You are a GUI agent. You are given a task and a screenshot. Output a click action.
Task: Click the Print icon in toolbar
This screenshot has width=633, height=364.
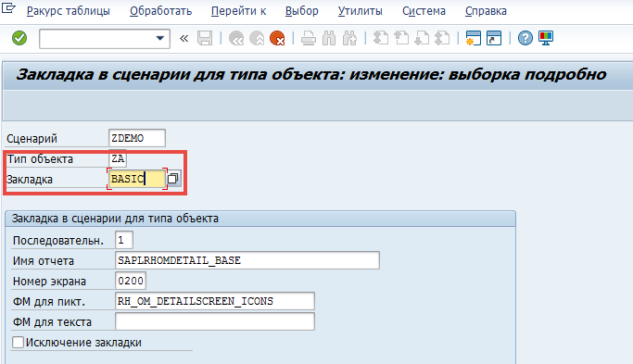(309, 38)
